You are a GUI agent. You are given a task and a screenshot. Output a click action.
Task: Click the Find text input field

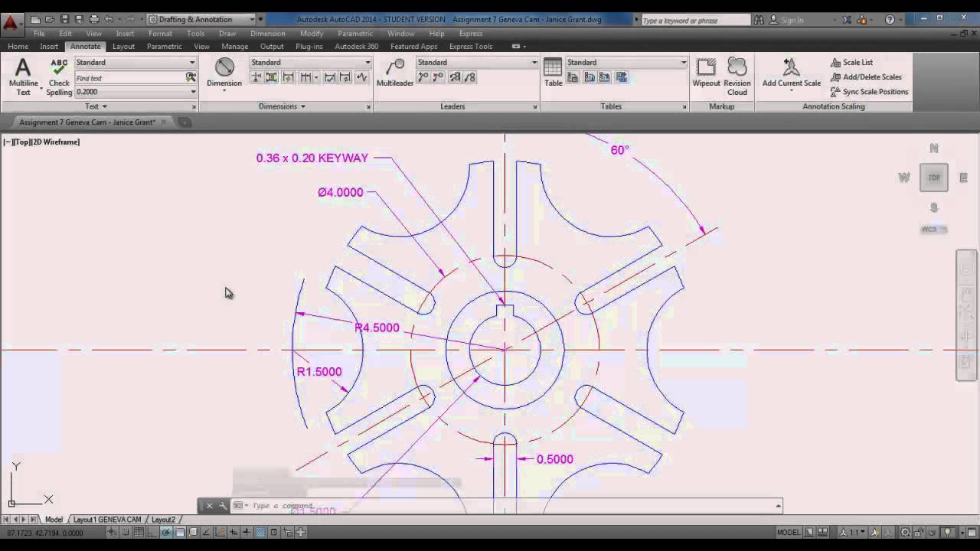(x=129, y=77)
